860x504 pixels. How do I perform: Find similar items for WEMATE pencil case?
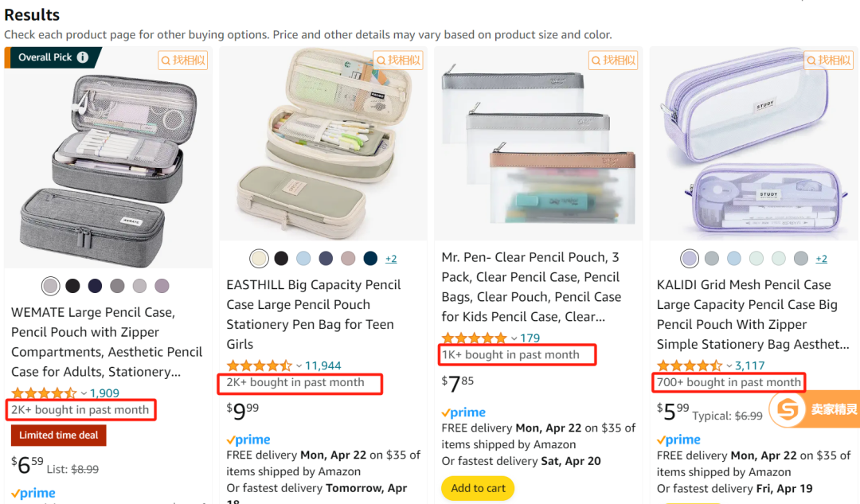coord(183,60)
